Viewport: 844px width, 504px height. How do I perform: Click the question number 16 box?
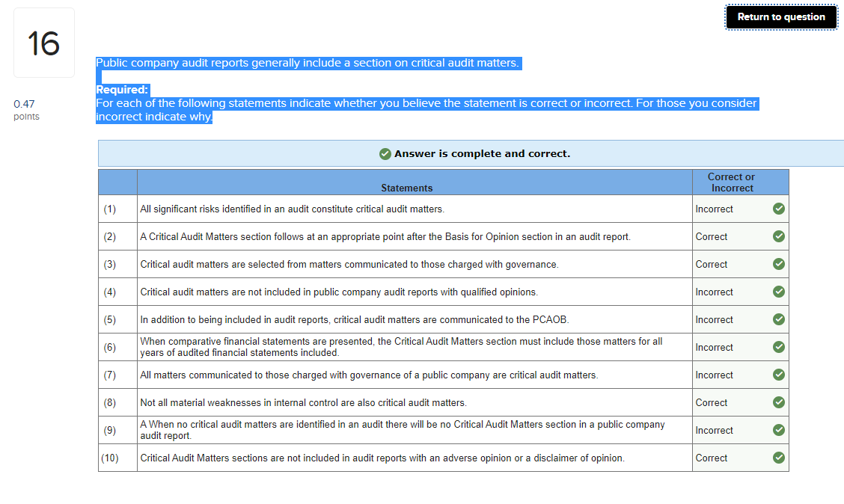point(44,42)
